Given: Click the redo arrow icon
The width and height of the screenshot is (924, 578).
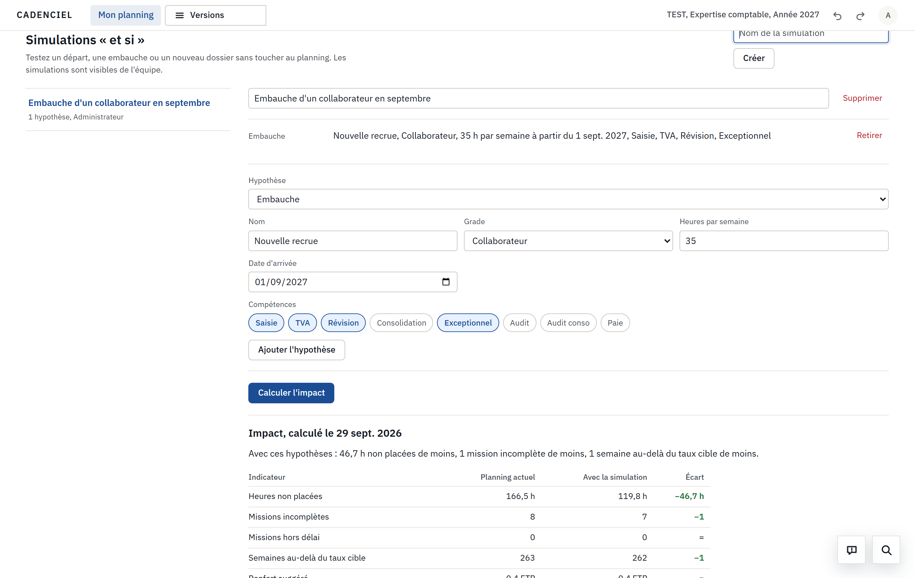Looking at the screenshot, I should pos(860,16).
